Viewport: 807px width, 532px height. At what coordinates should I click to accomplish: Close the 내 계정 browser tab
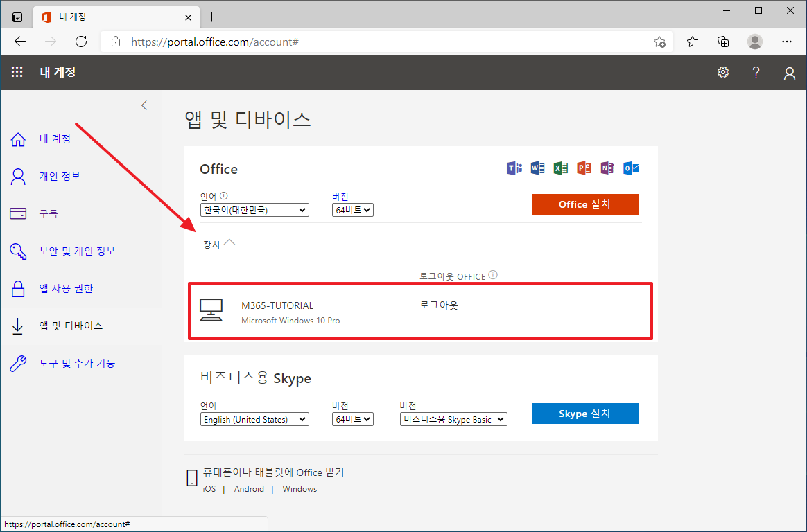click(x=188, y=17)
